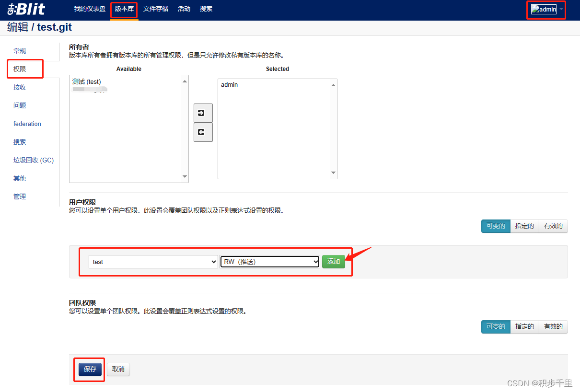Select 可变的 filter under 团队权限
Viewport: 580px width, 392px height.
click(496, 327)
